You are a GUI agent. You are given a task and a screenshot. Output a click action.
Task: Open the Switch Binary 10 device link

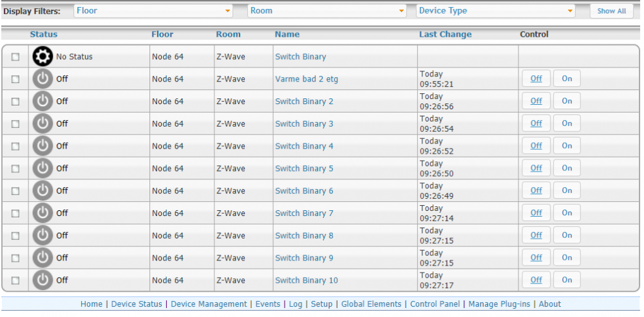[306, 280]
